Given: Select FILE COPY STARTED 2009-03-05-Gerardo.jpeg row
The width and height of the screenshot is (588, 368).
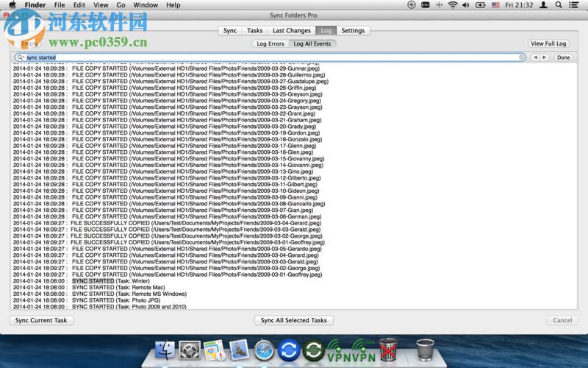Looking at the screenshot, I should [x=168, y=249].
